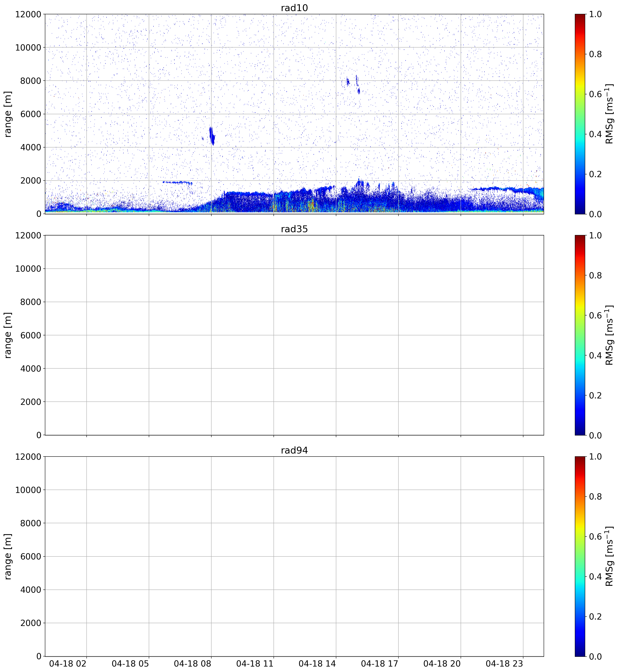
Task: Click the 04-18 23 time tick label
Action: pyautogui.click(x=504, y=664)
